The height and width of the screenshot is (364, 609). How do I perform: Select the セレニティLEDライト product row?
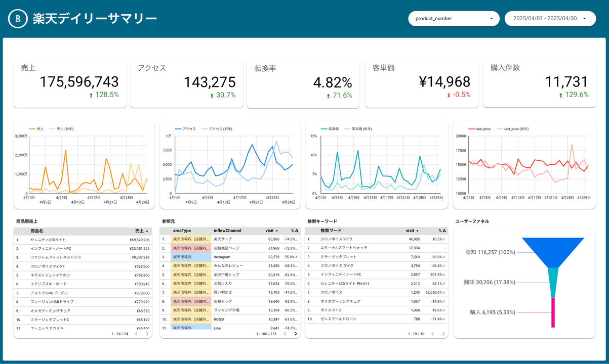point(48,240)
